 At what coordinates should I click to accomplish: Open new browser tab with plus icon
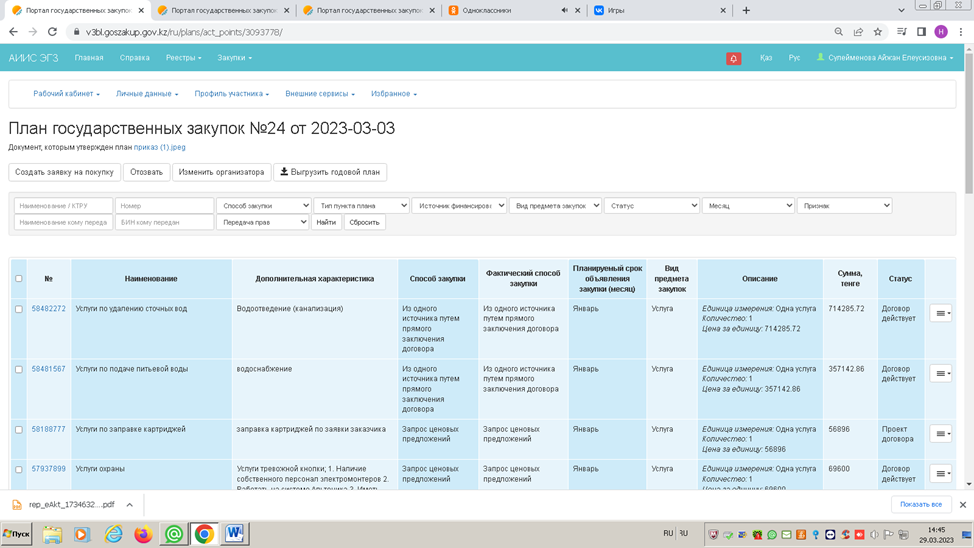point(746,10)
